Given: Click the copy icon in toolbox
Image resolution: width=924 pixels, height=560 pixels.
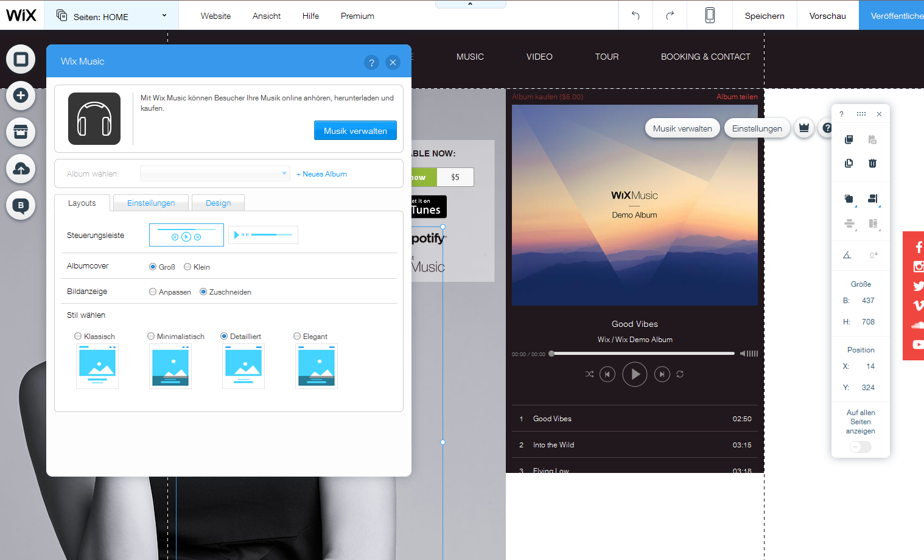Looking at the screenshot, I should pos(849,139).
